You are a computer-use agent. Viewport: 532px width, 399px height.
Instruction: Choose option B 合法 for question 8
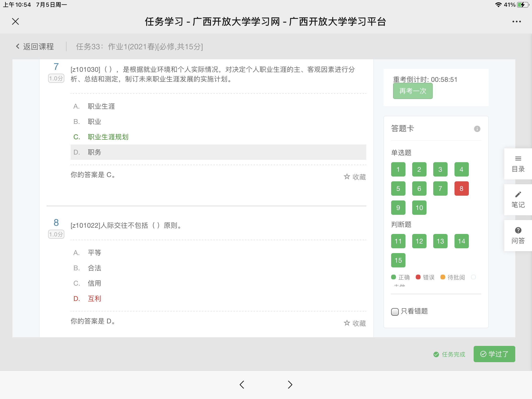94,268
